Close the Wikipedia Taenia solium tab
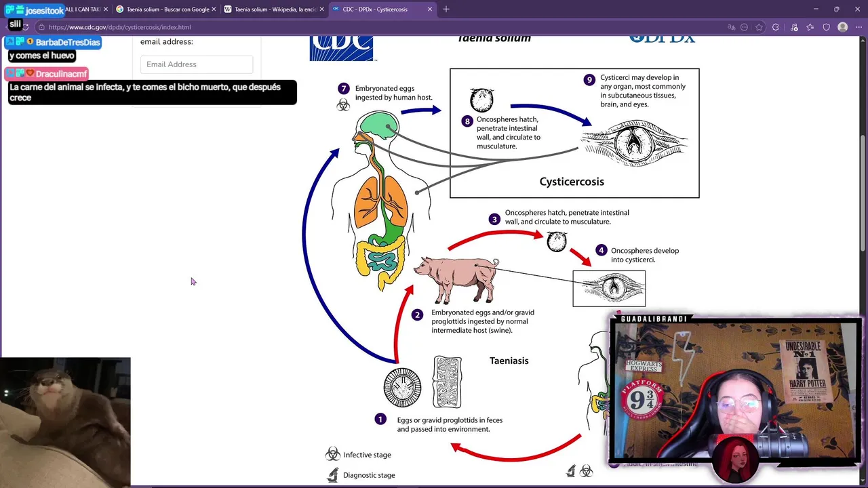This screenshot has height=488, width=868. point(321,9)
